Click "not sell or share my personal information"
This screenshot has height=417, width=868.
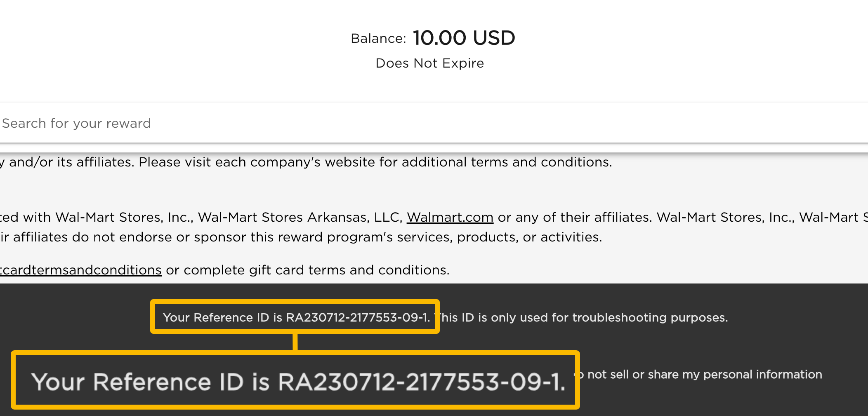coord(704,375)
